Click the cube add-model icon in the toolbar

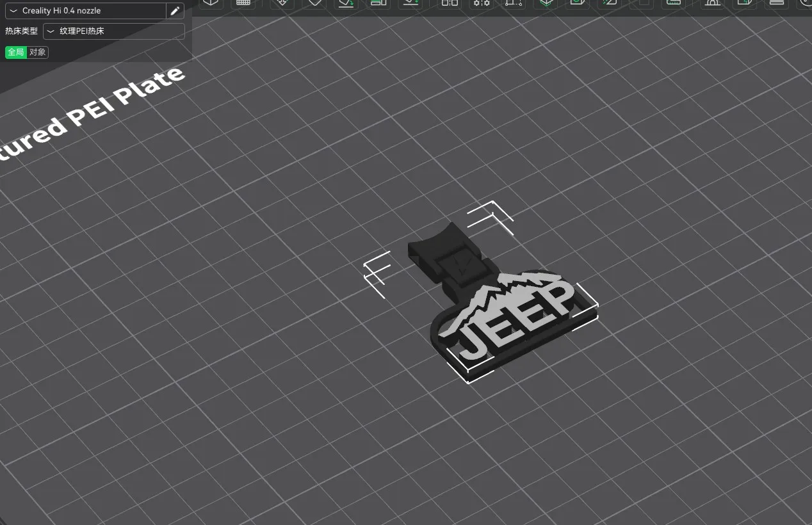pos(211,3)
